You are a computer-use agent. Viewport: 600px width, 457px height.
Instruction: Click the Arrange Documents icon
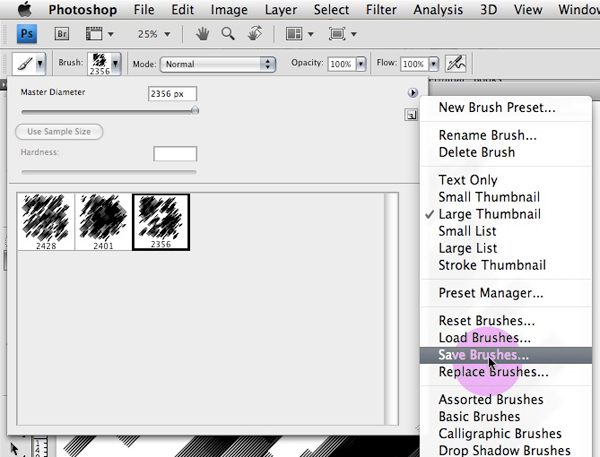(294, 34)
